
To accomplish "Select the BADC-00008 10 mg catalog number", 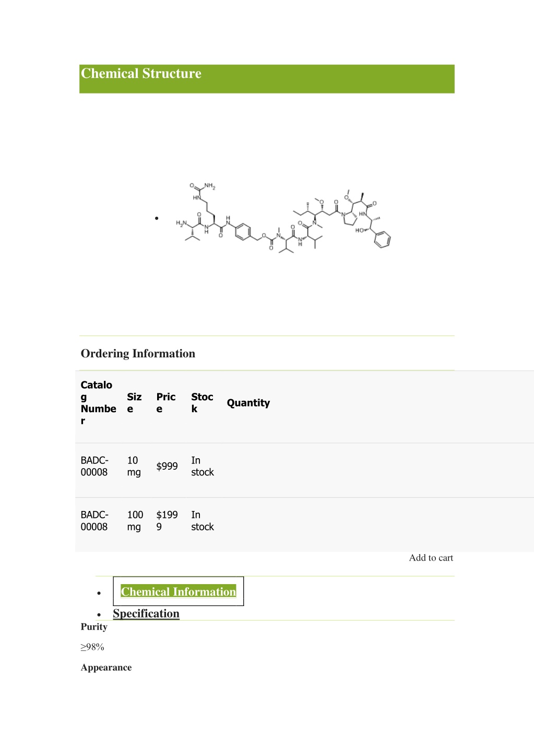I will 94,466.
